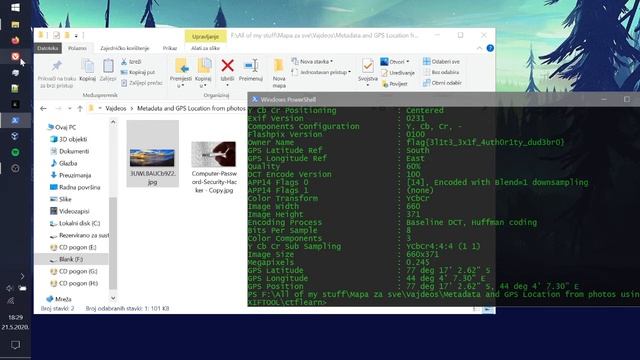Click the Back navigation arrow

coord(44,108)
